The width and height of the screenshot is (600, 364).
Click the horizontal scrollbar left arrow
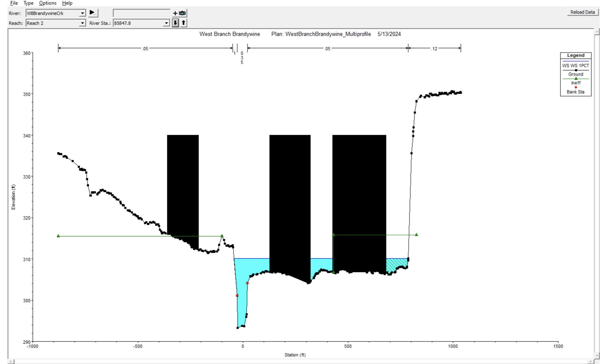pyautogui.click(x=11, y=362)
